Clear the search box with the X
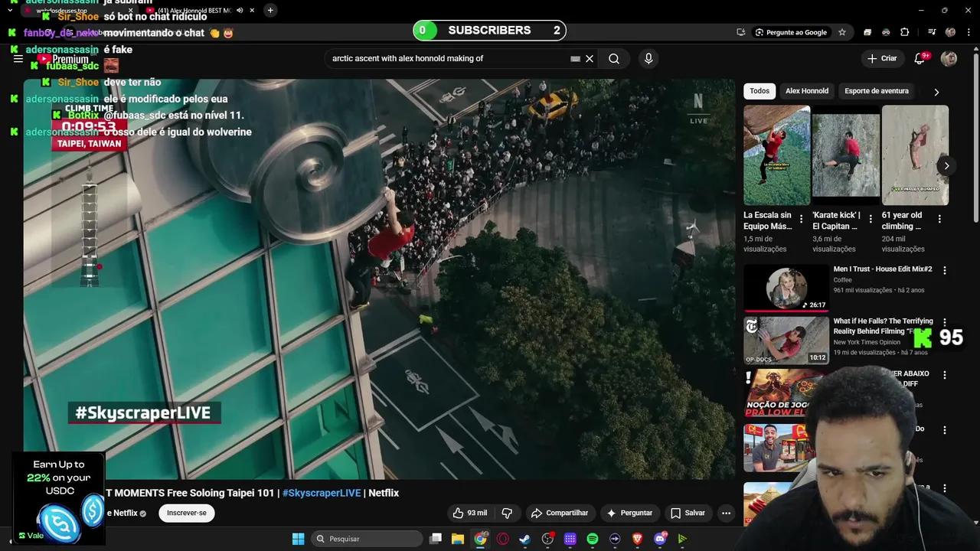The height and width of the screenshot is (551, 980). [x=590, y=59]
